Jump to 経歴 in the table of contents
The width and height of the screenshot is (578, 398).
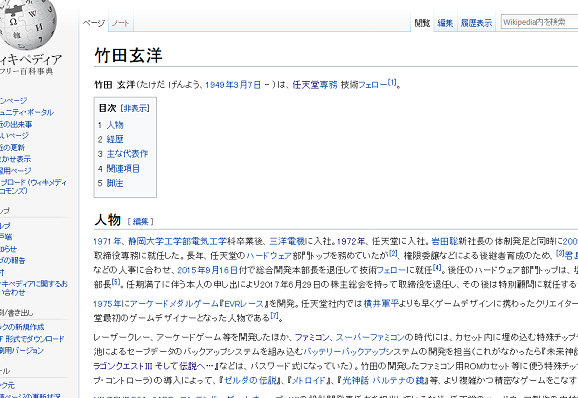[x=115, y=139]
